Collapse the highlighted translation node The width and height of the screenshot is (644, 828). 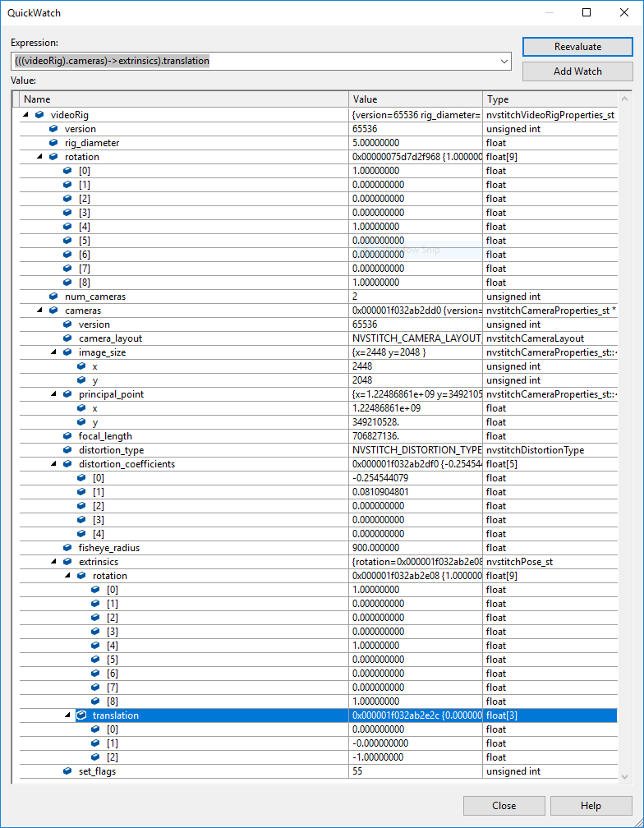pos(67,715)
